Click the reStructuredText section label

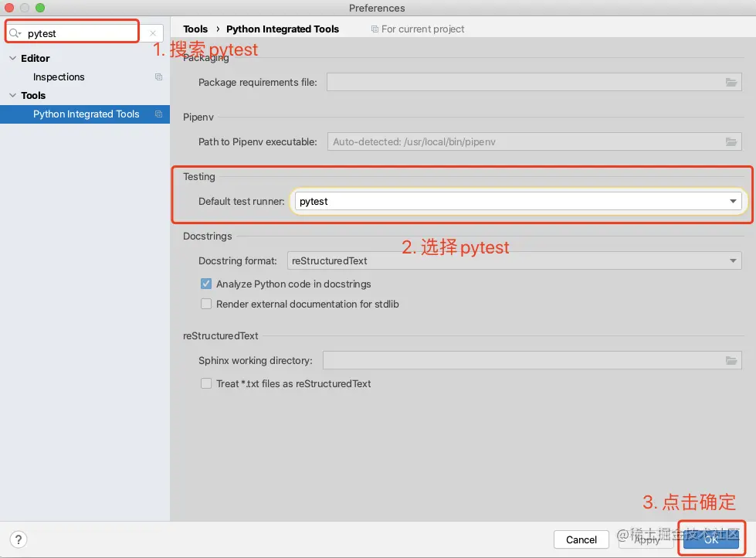pos(220,335)
